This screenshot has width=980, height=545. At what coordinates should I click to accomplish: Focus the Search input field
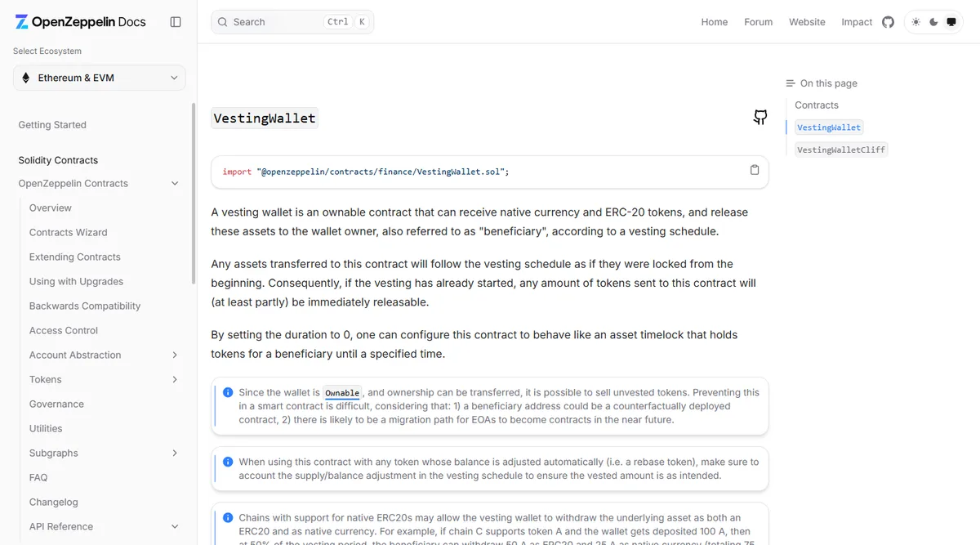(x=292, y=22)
